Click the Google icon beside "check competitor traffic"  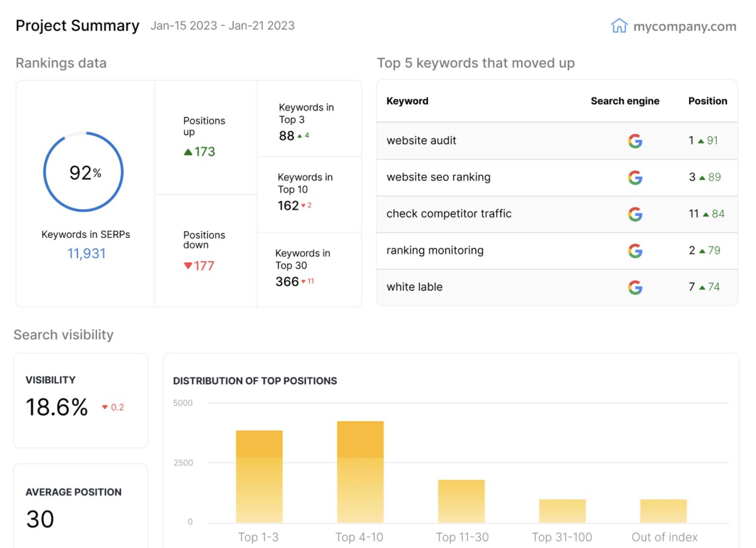(x=636, y=214)
